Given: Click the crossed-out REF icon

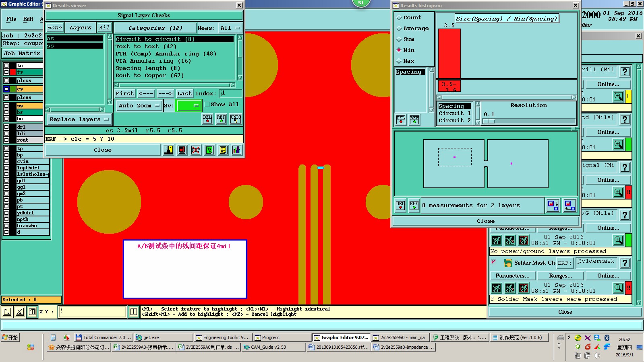Looking at the screenshot, I should (196, 150).
